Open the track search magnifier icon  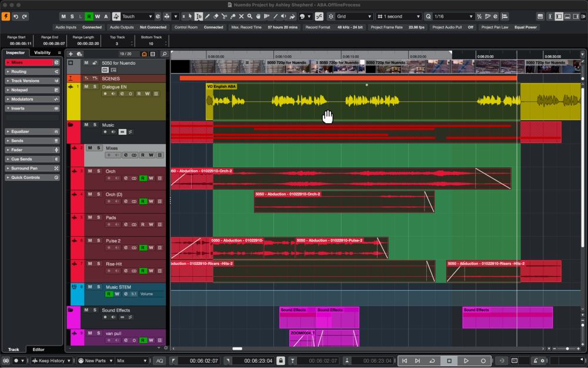[x=164, y=54]
